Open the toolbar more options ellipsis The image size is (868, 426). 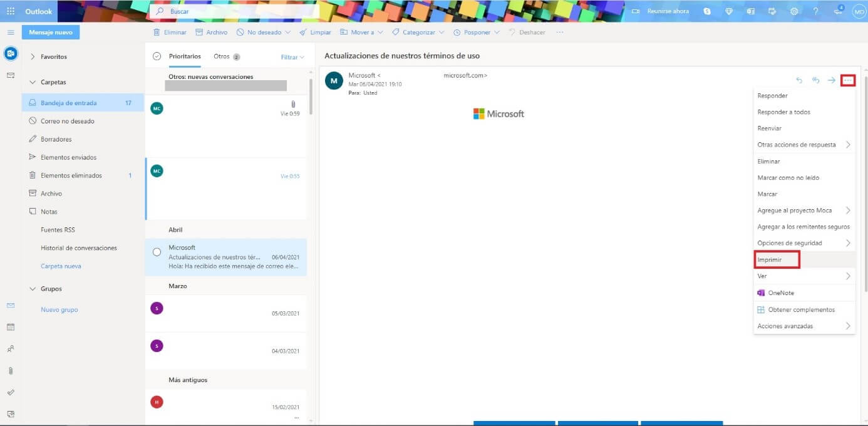(x=559, y=32)
